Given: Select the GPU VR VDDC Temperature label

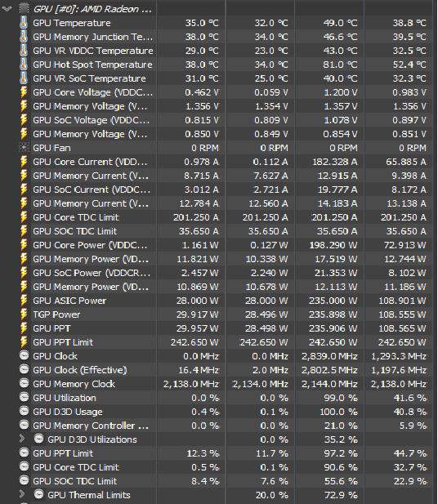Looking at the screenshot, I should (x=93, y=51).
